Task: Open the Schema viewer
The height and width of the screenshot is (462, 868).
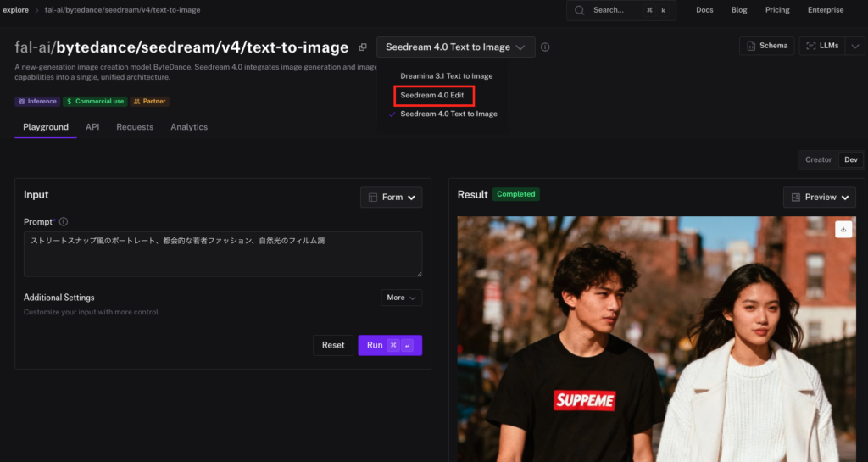Action: [766, 46]
